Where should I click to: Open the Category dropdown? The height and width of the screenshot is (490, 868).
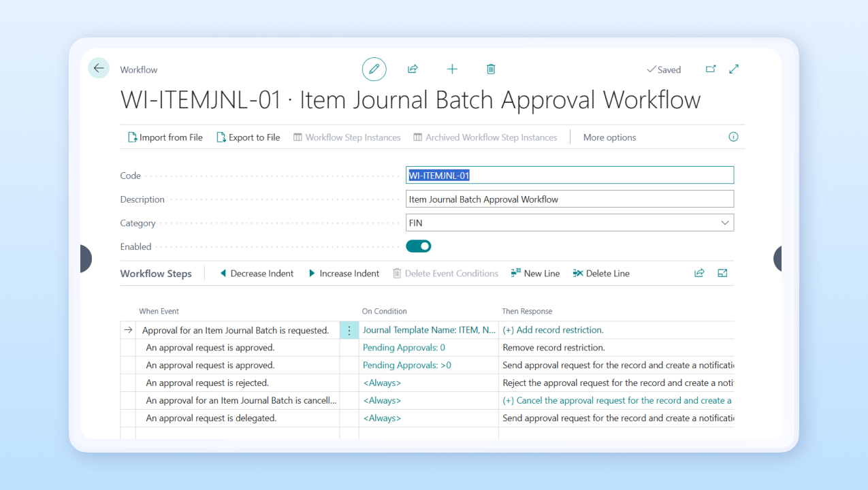point(726,222)
